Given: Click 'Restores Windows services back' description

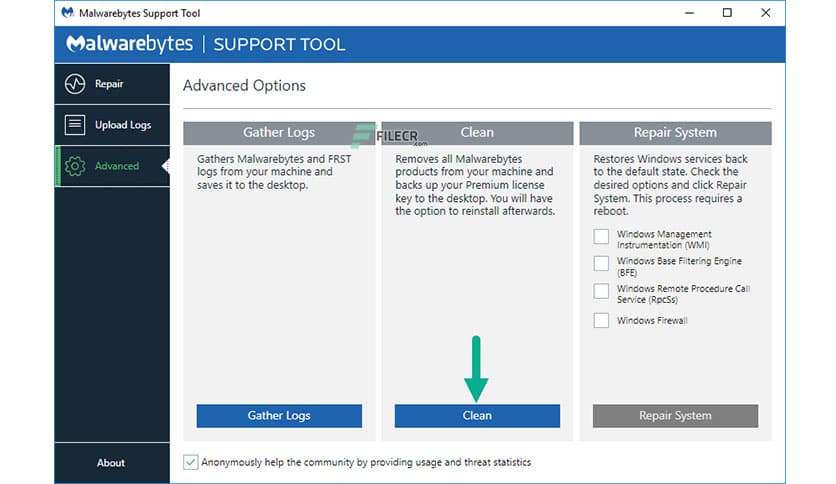Looking at the screenshot, I should (x=670, y=185).
